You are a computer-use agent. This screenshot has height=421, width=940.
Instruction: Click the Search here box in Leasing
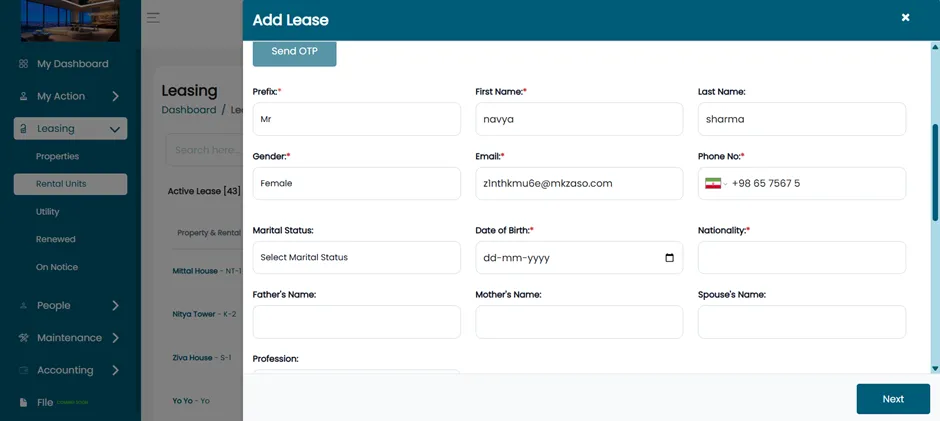coord(204,150)
